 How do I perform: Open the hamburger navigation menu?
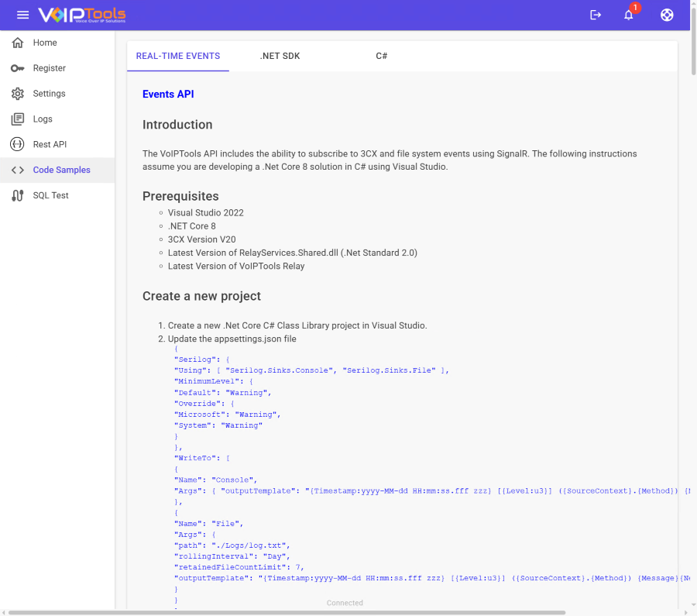pyautogui.click(x=23, y=15)
